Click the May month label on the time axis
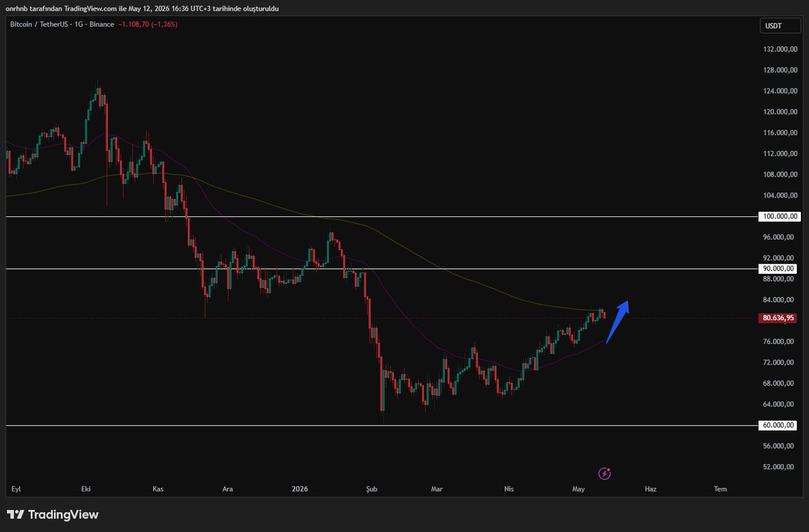809x532 pixels. pos(579,489)
